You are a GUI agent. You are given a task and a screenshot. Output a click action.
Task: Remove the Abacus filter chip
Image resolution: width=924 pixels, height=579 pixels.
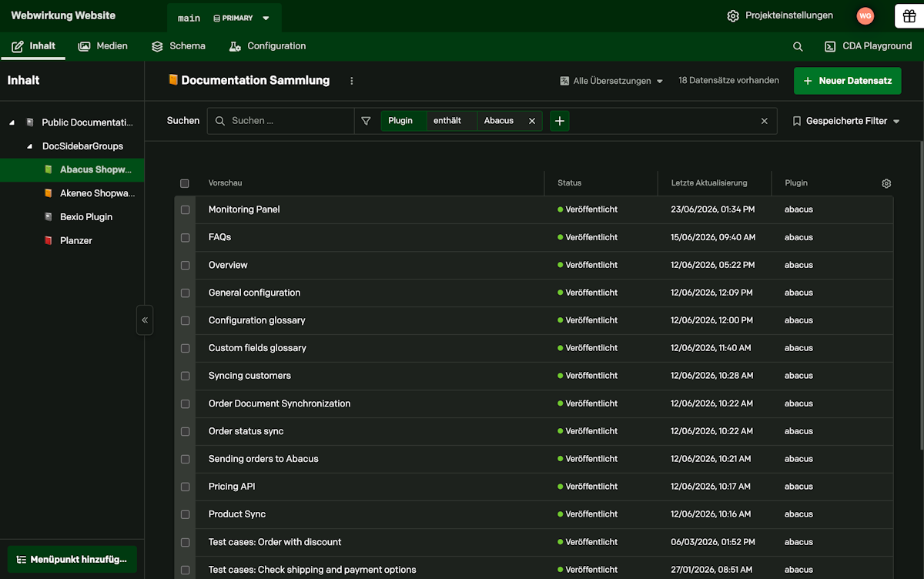coord(532,121)
